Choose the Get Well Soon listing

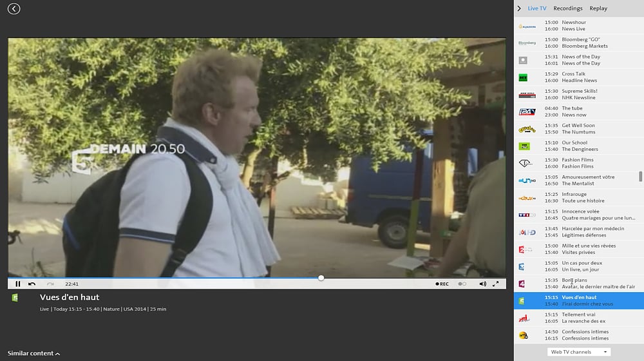coord(579,129)
